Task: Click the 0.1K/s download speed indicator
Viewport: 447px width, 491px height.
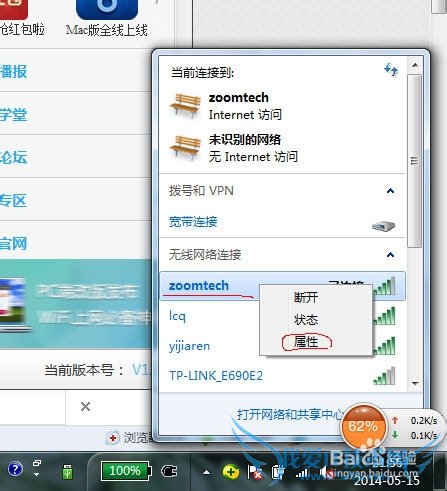Action: pos(415,435)
